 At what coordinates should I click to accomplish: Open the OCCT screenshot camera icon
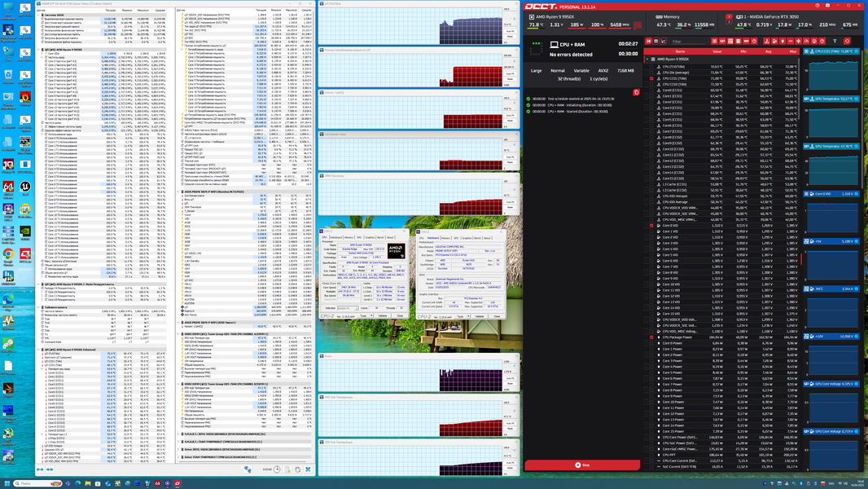tap(827, 6)
